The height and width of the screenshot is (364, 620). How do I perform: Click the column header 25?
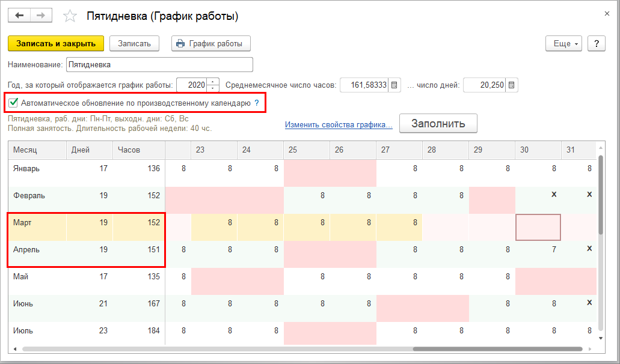point(307,150)
